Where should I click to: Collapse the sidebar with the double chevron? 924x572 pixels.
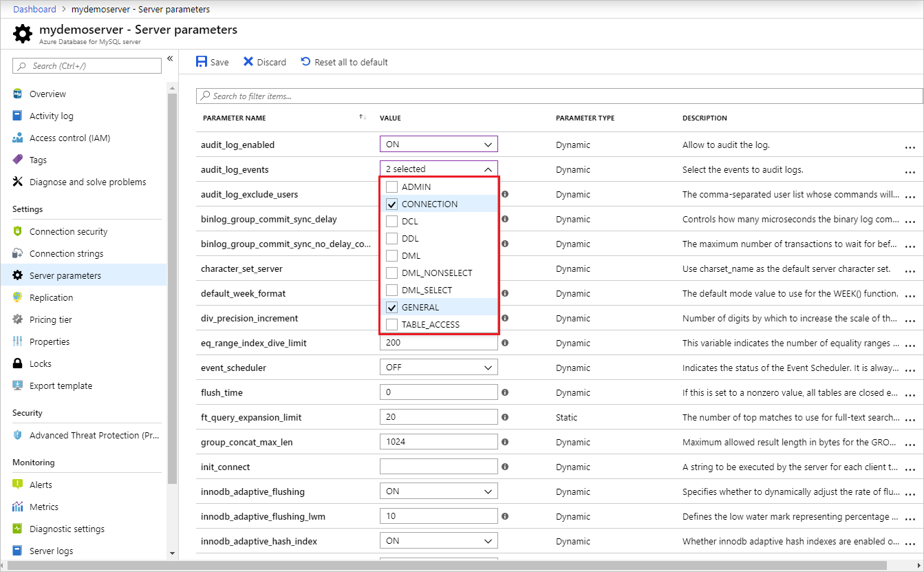[170, 59]
